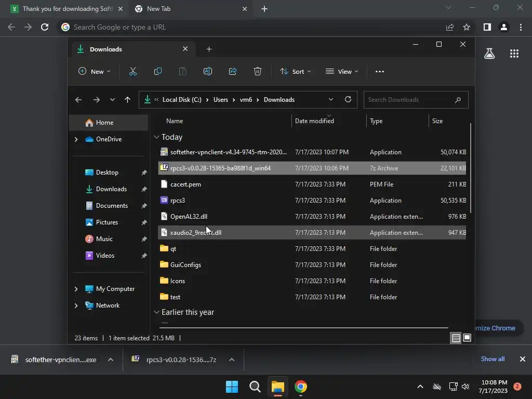Open Chrome three-dot menu
The width and height of the screenshot is (532, 399).
click(521, 27)
